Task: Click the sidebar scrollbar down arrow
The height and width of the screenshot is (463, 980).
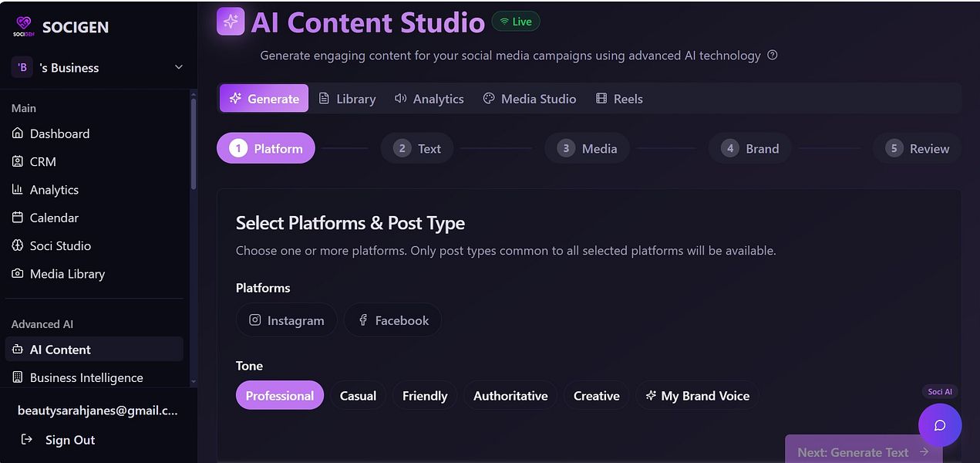Action: click(x=194, y=381)
